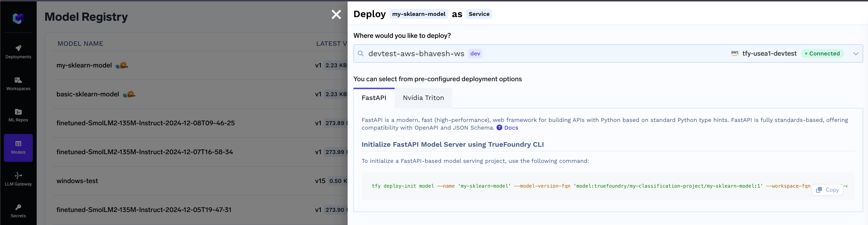The image size is (868, 225).
Task: Click the Service tag in header
Action: tap(479, 14)
